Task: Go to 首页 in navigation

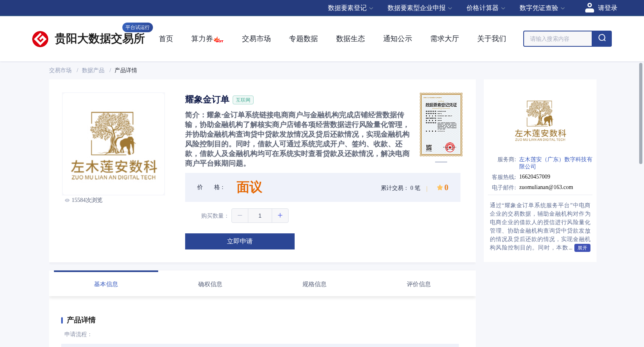Action: (166, 39)
